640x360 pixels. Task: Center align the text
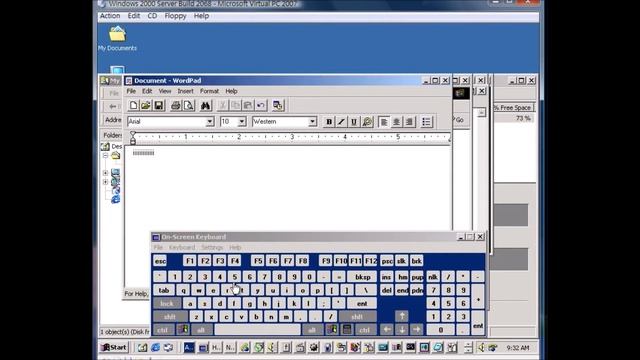click(x=396, y=122)
